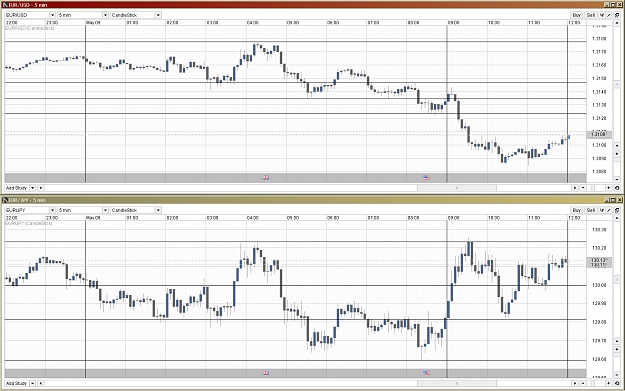
Task: Maximize the EUR/JPY chart window
Action: coord(613,200)
